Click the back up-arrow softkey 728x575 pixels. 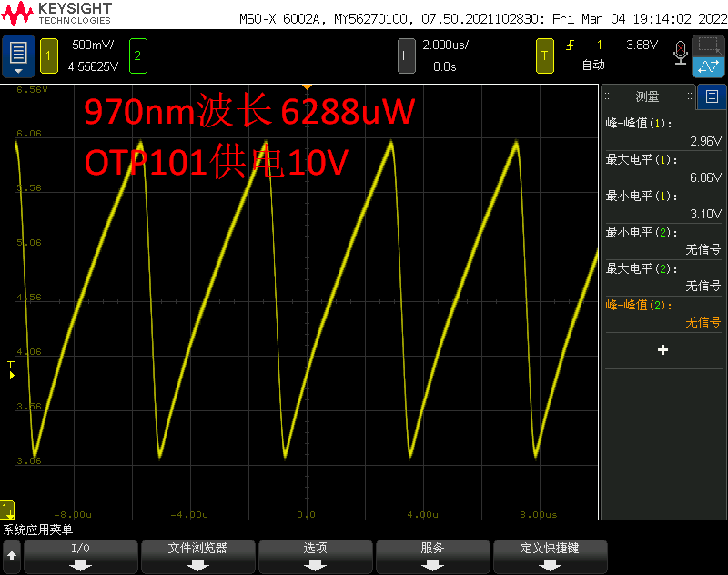tap(12, 557)
